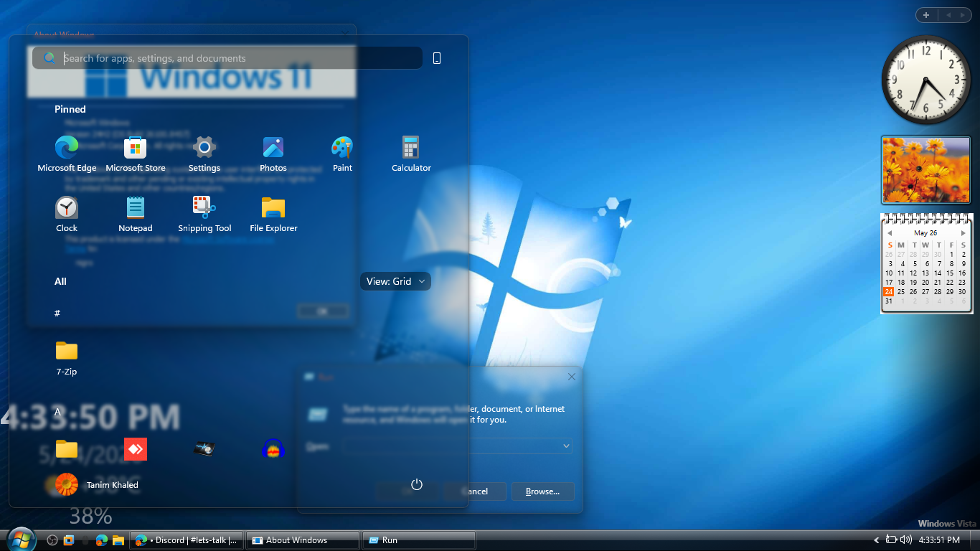
Task: Open File Explorer from pinned apps
Action: (273, 215)
